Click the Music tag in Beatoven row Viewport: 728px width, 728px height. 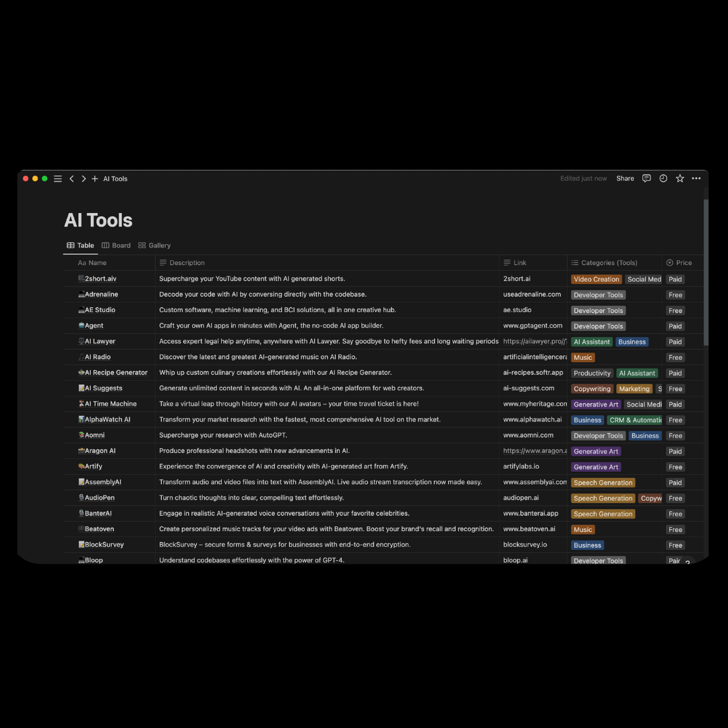pyautogui.click(x=582, y=530)
